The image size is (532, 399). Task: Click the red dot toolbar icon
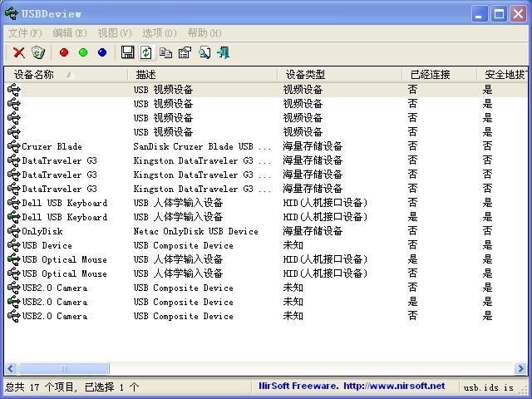tap(64, 52)
